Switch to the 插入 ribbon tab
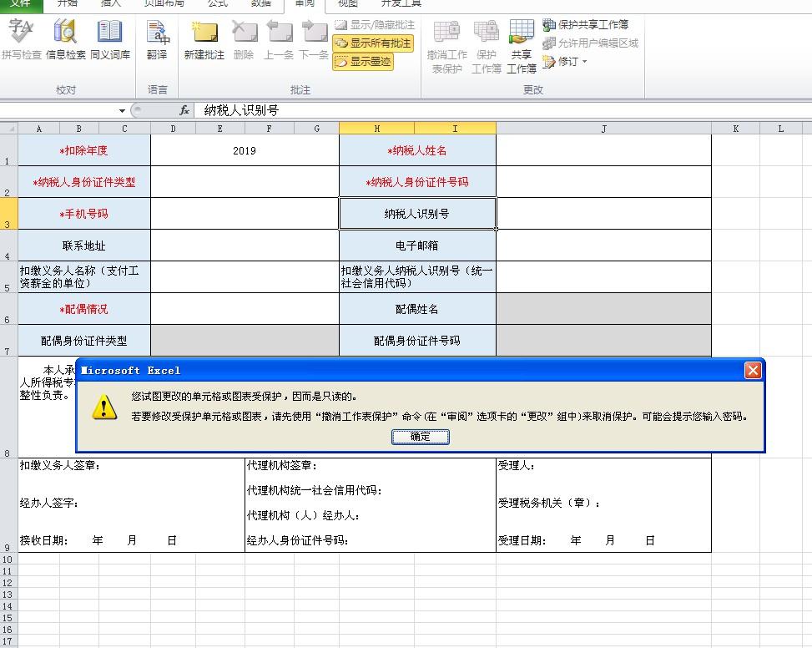 click(x=110, y=4)
